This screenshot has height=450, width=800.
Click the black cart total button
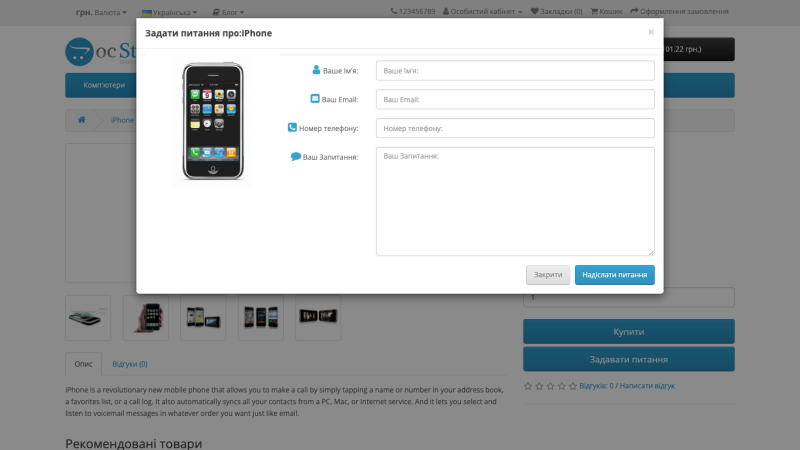click(x=699, y=49)
